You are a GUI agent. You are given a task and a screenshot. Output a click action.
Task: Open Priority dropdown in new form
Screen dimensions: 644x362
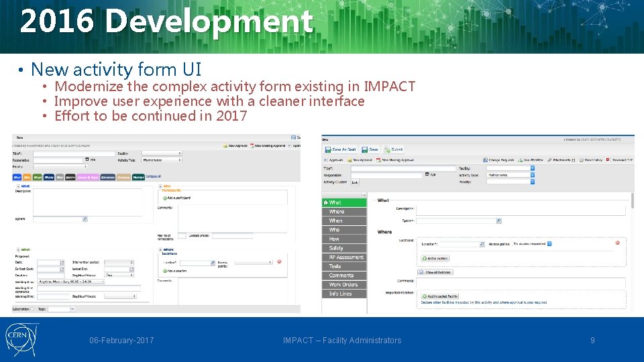pyautogui.click(x=511, y=182)
